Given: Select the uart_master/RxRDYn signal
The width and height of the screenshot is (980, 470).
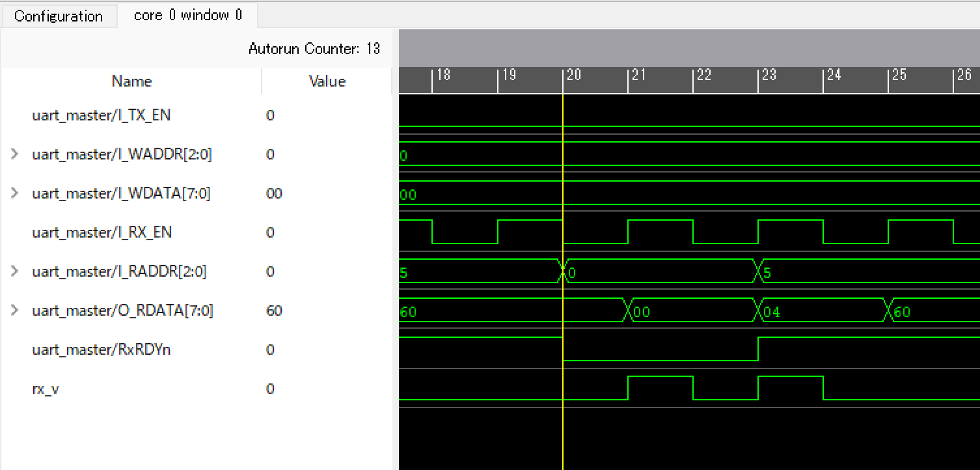Looking at the screenshot, I should (101, 350).
